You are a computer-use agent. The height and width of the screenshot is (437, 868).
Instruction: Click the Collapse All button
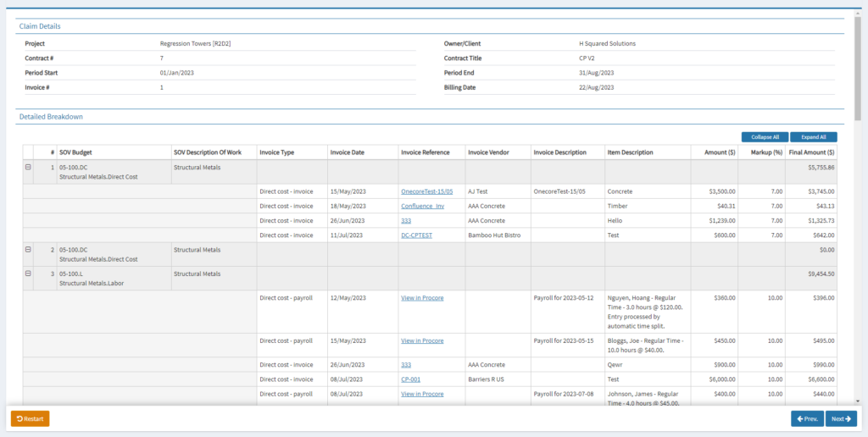coord(765,136)
